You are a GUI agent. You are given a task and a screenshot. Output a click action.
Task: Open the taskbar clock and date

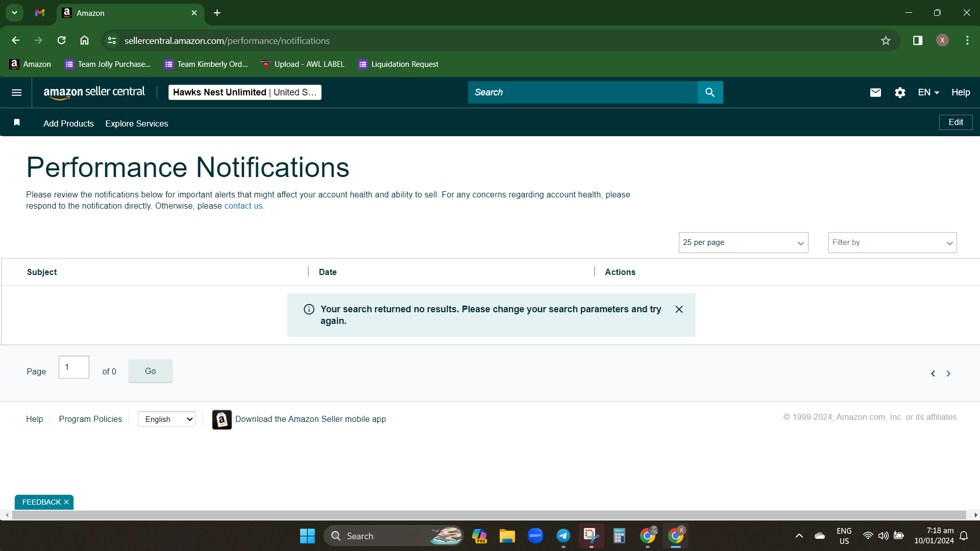pyautogui.click(x=934, y=536)
